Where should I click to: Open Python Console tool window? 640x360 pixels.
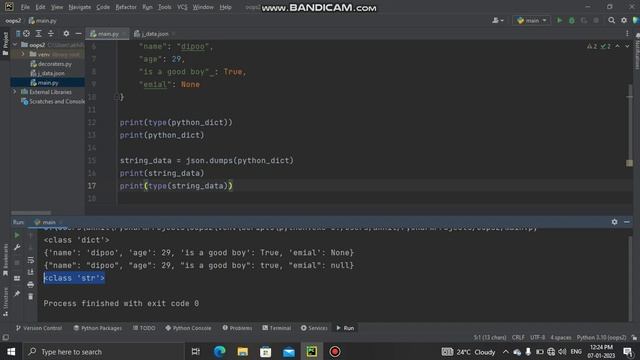point(188,328)
